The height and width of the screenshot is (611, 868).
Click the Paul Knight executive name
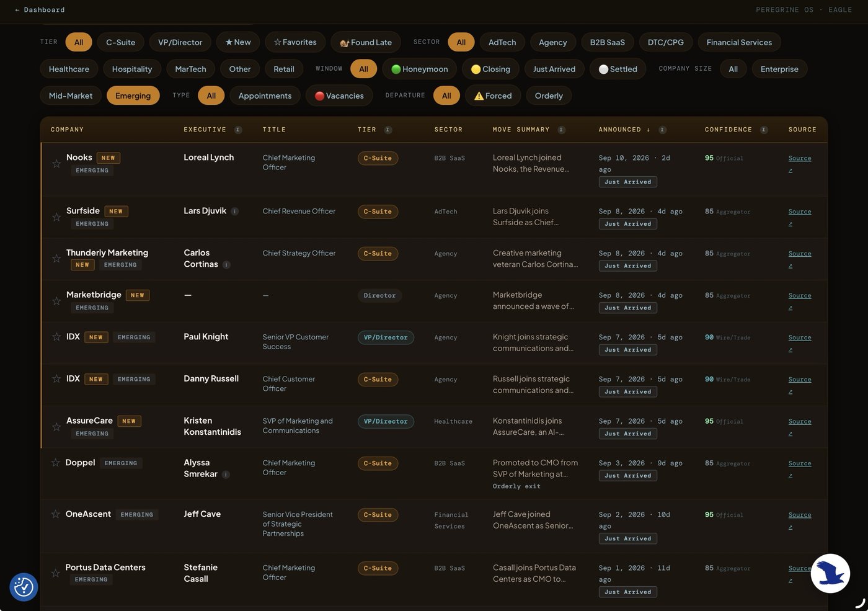[206, 337]
